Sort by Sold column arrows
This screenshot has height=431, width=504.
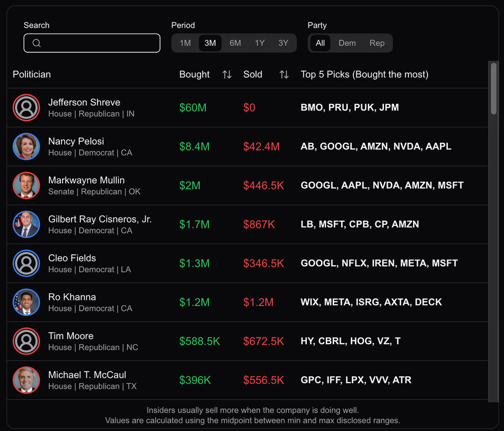click(284, 75)
